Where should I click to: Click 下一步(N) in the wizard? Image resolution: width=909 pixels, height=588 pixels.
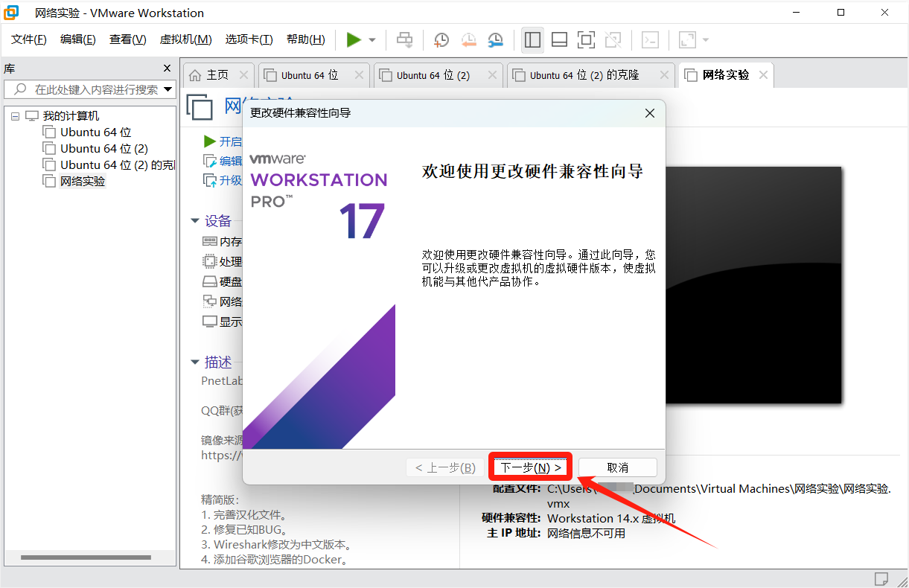click(530, 467)
